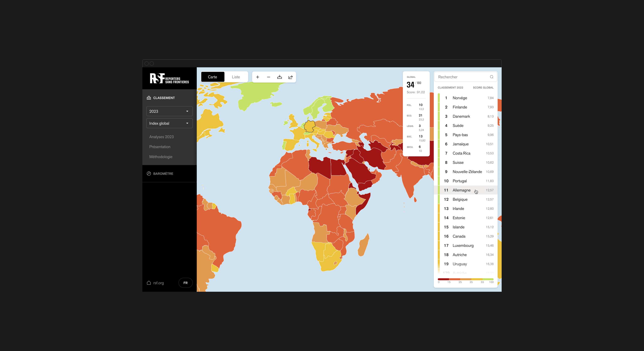Screen dimensions: 644x351
Task: Click the share icon on toolbar
Action: (x=291, y=77)
